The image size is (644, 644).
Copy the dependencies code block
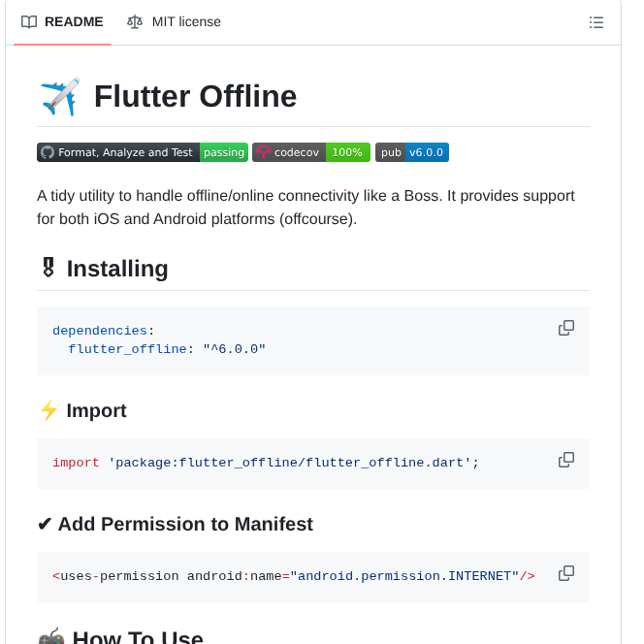566,328
